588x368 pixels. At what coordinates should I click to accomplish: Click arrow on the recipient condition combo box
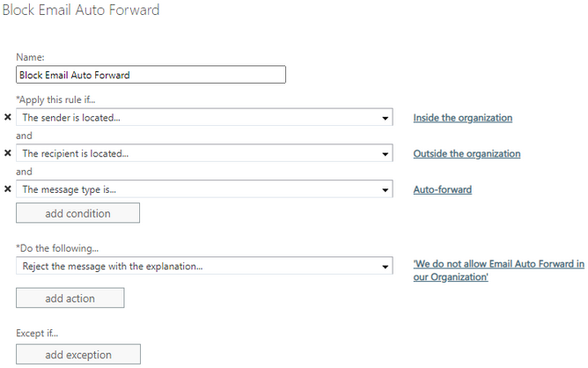tap(386, 154)
